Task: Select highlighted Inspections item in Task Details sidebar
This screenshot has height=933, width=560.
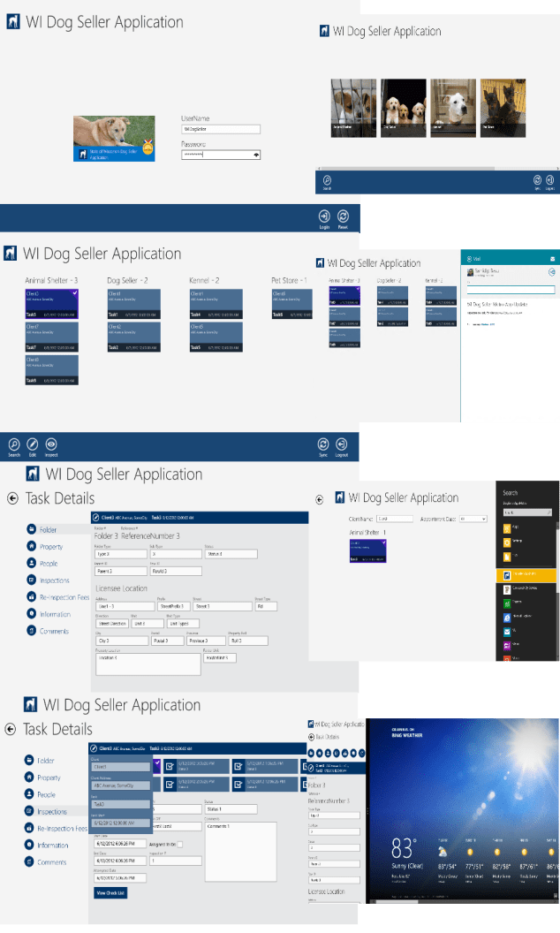Action: (x=52, y=811)
